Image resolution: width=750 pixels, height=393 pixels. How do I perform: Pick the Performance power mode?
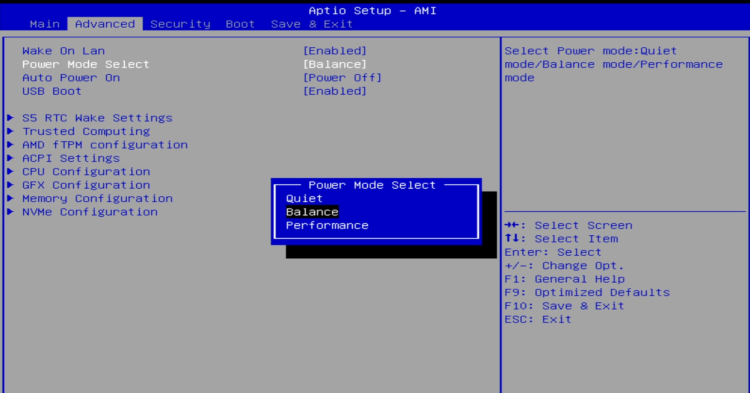327,225
